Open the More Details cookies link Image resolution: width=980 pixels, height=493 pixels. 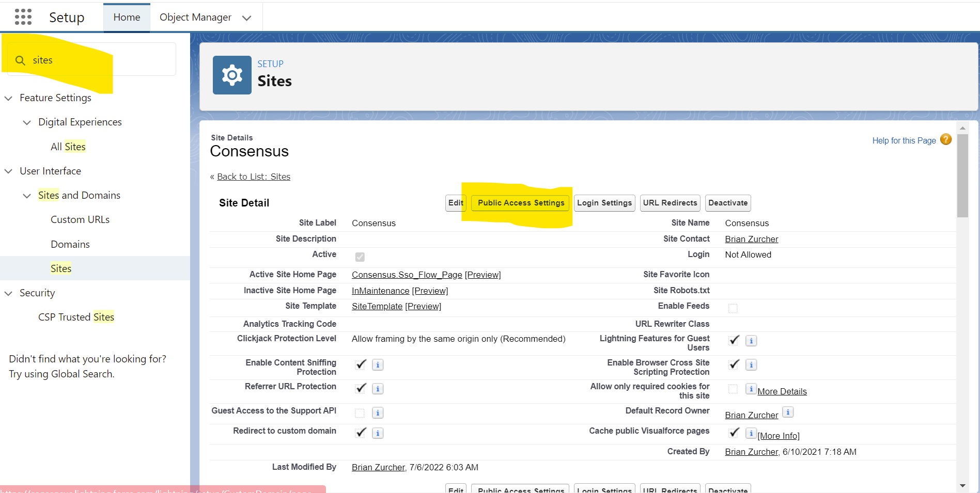click(782, 391)
